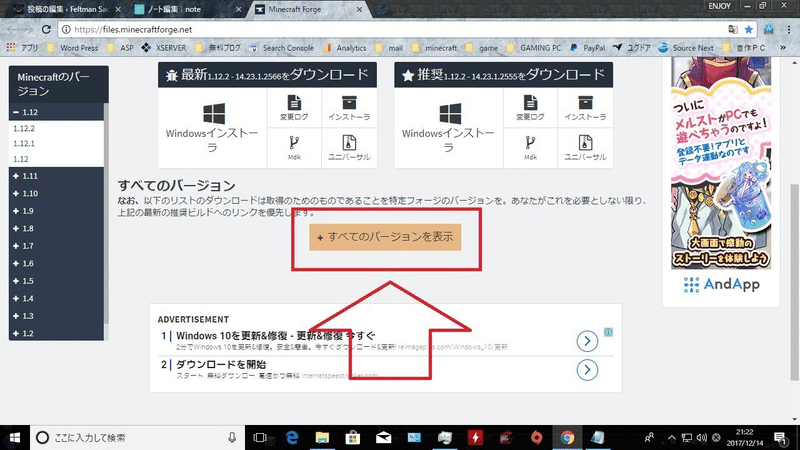Download the Mdk under 最新 download
Screen dimensions: 800x450
[x=294, y=148]
